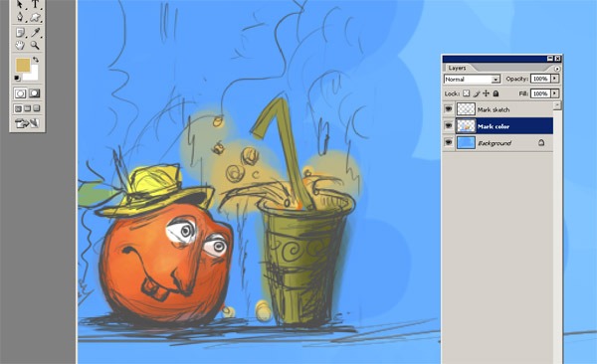Screen dimensions: 597x364
Task: Select the Type tool
Action: (x=35, y=4)
